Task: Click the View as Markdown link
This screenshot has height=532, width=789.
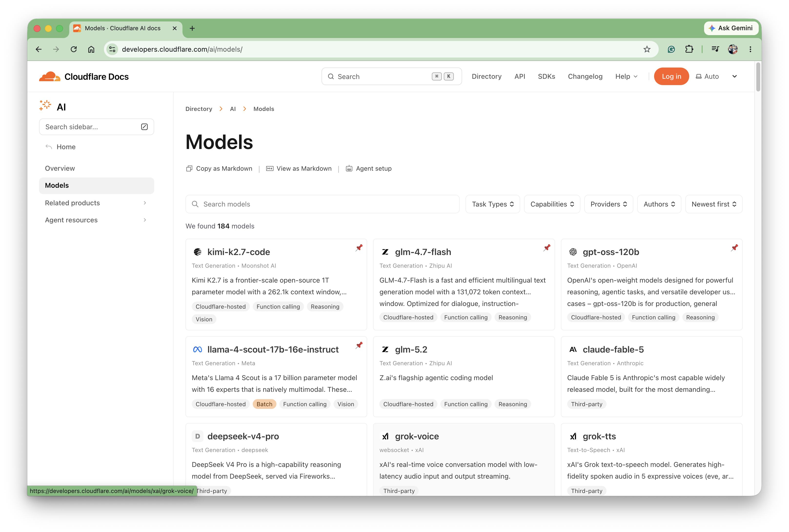Action: (x=299, y=169)
